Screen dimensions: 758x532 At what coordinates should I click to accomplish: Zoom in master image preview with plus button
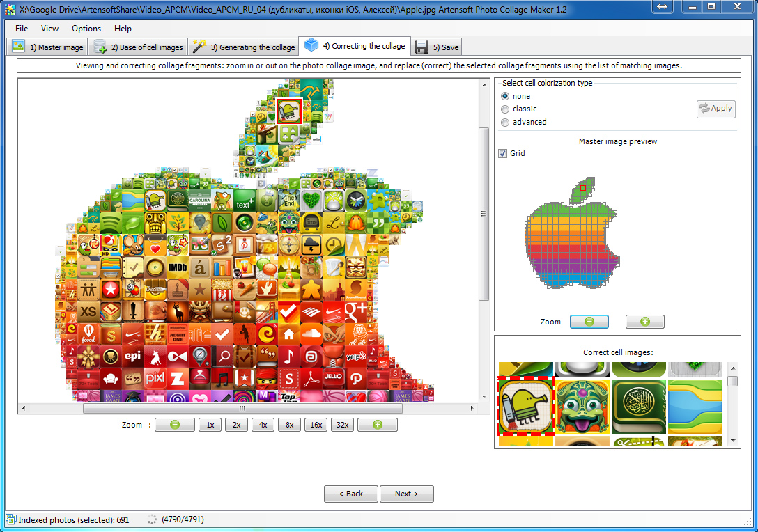645,321
